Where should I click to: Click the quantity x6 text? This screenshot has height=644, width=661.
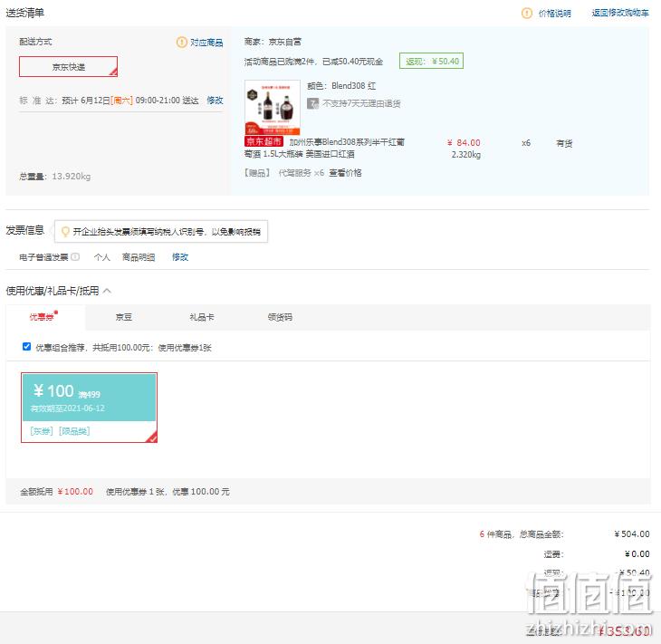(x=526, y=143)
